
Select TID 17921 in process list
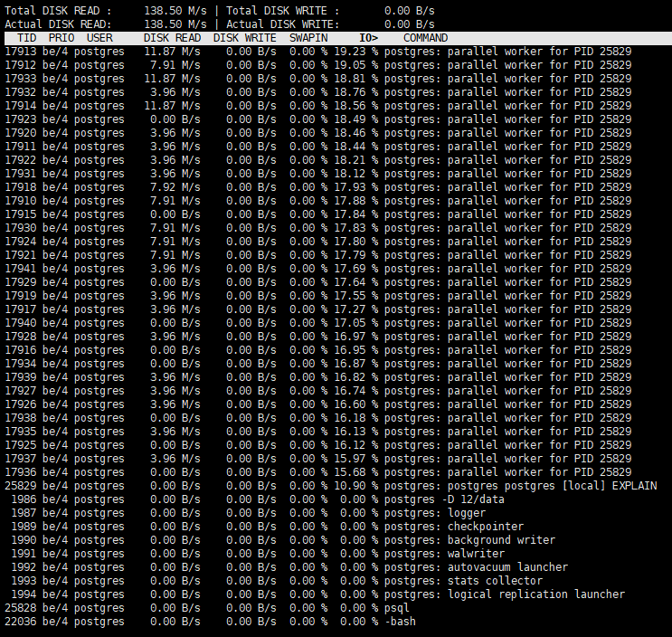21,255
